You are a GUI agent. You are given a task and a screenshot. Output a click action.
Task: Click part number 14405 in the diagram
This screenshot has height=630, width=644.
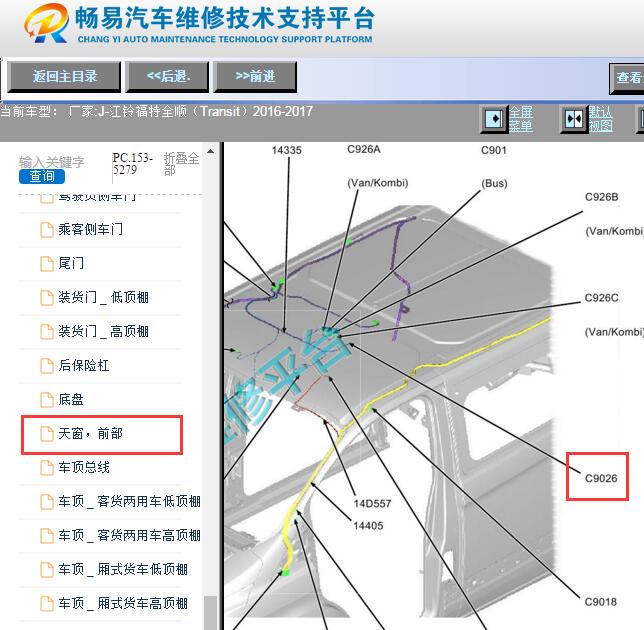click(x=368, y=526)
